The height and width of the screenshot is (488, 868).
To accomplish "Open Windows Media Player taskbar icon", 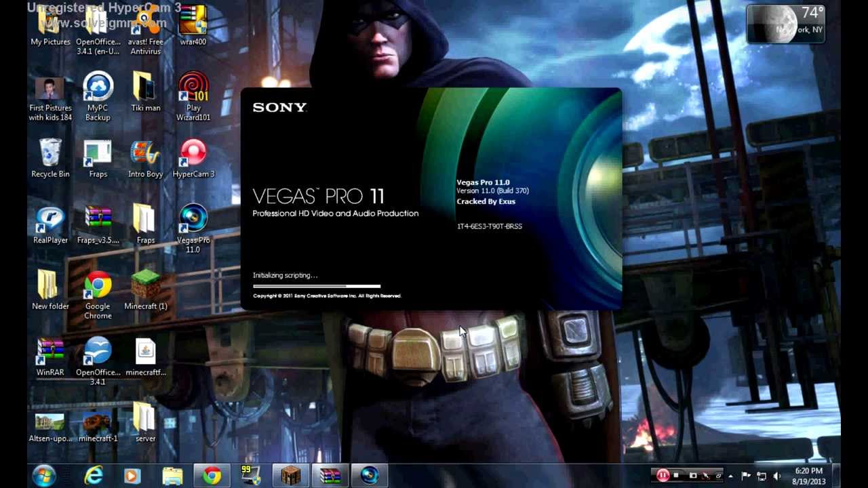I will tap(132, 476).
